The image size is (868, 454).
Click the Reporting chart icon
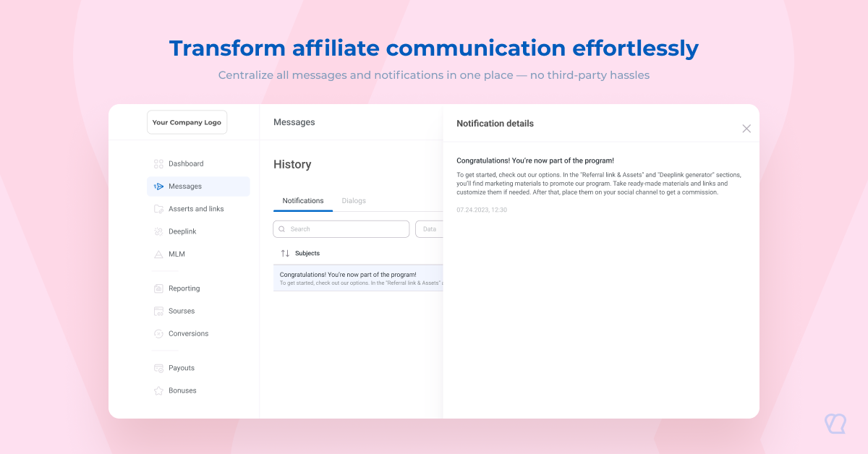pyautogui.click(x=158, y=288)
